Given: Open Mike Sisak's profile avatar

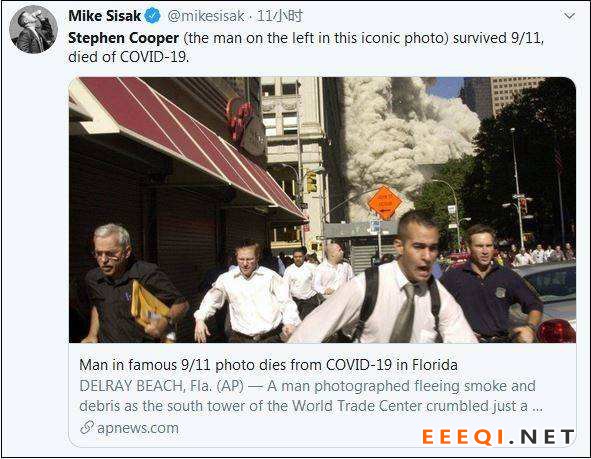Looking at the screenshot, I should 33,29.
